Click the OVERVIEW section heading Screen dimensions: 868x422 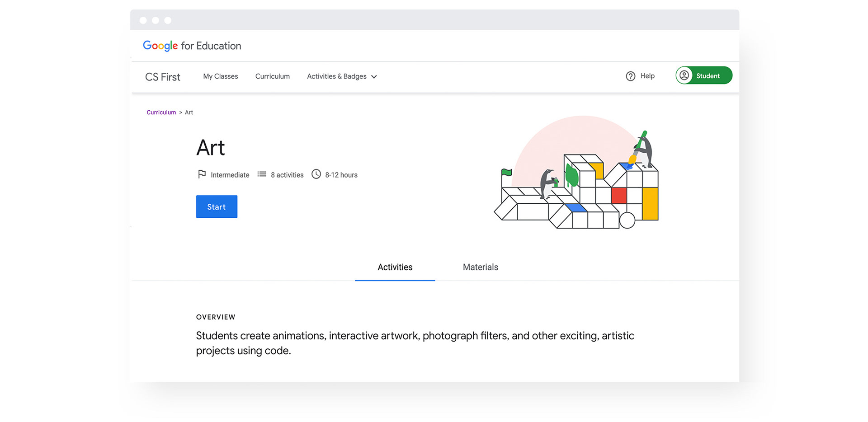pyautogui.click(x=216, y=317)
